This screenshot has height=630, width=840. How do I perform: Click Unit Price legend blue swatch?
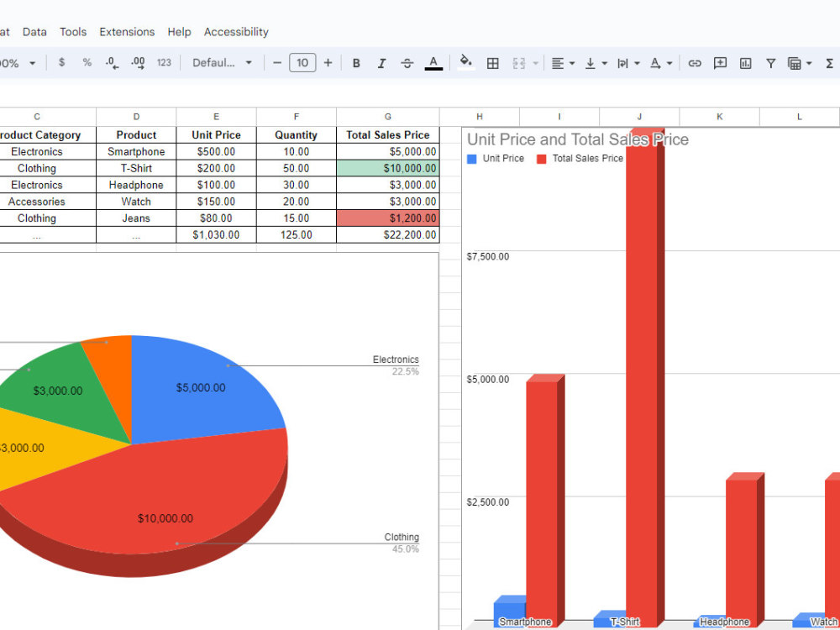pyautogui.click(x=472, y=159)
